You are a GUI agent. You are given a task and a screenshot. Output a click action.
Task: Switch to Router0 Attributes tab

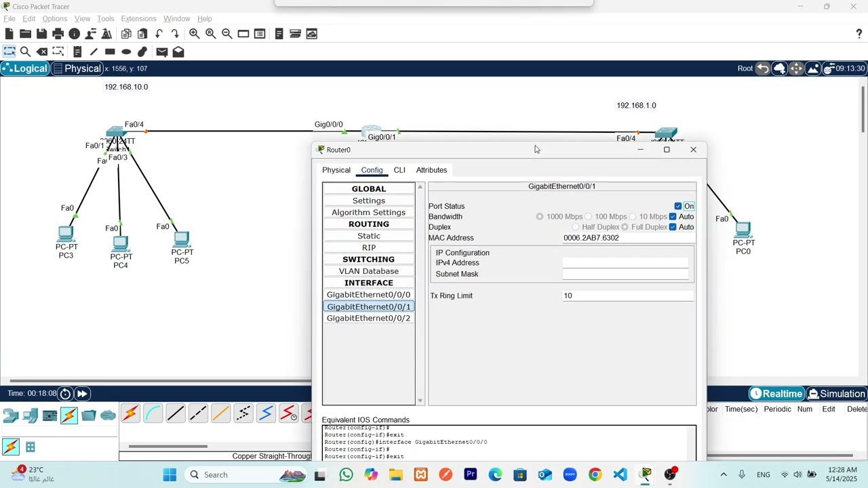coord(431,170)
